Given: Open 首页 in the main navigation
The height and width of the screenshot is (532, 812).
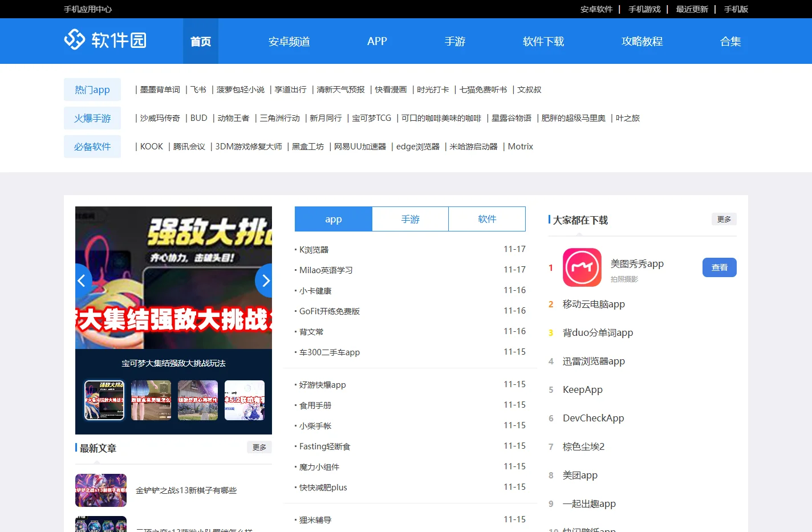Looking at the screenshot, I should click(201, 41).
